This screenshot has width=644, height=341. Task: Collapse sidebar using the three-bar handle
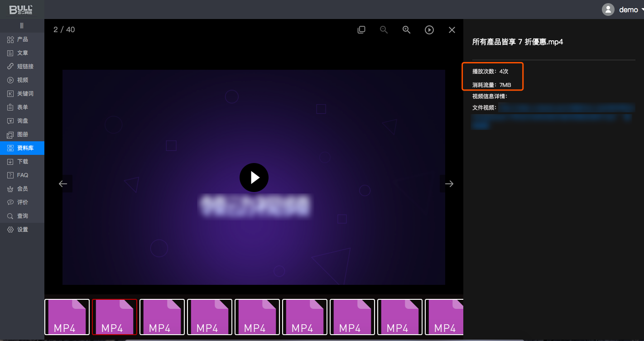click(22, 26)
